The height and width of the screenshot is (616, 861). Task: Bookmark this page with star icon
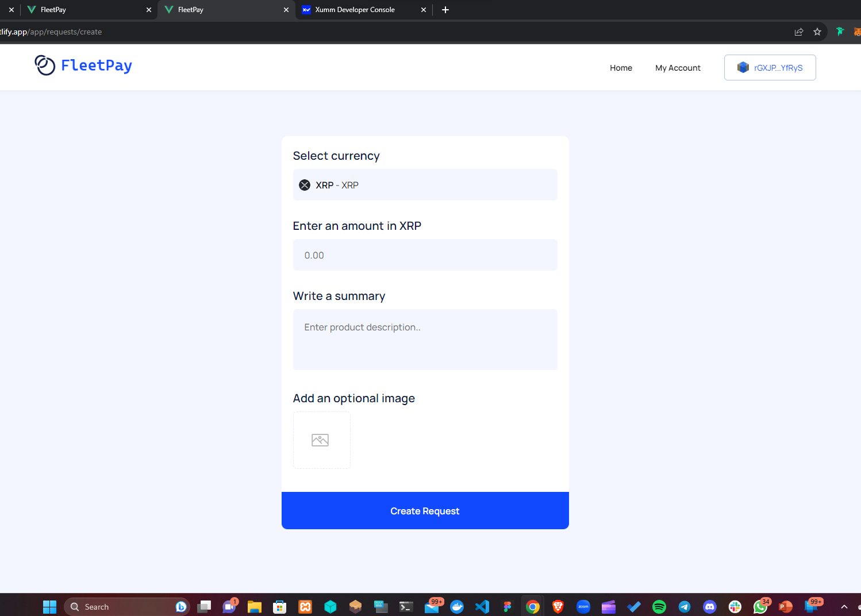817,32
